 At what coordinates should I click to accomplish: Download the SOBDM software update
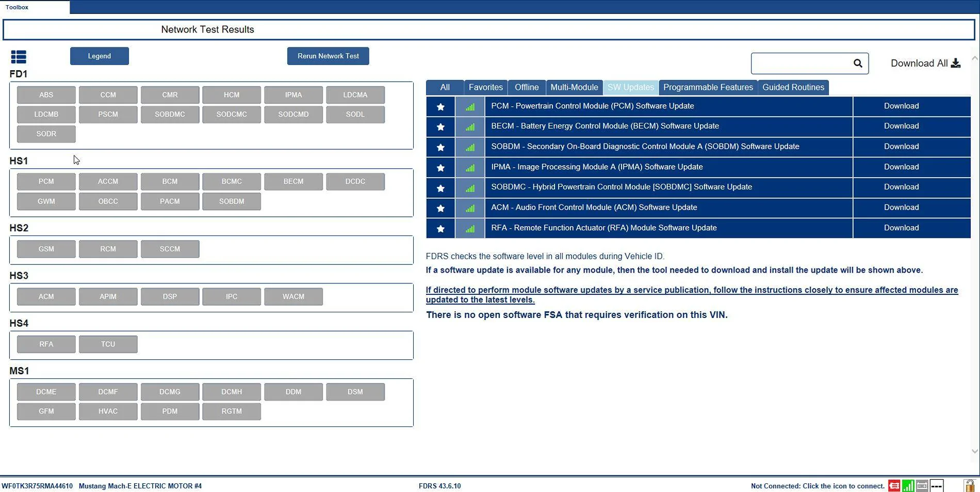(x=901, y=147)
